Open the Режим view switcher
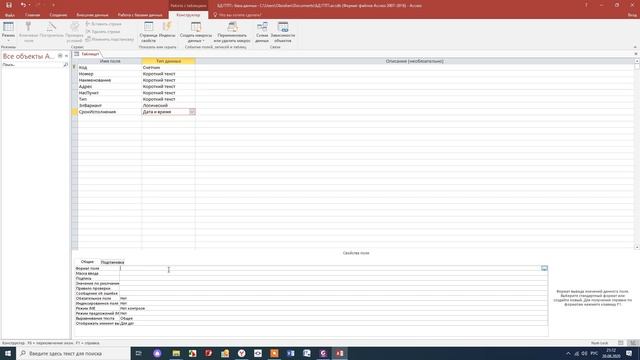Viewport: 640px width, 360px height. (x=8, y=31)
